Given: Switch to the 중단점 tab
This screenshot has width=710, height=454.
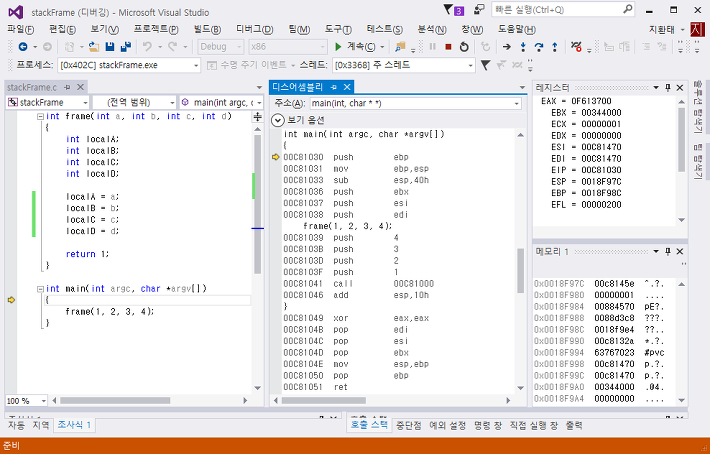Looking at the screenshot, I should tap(408, 425).
